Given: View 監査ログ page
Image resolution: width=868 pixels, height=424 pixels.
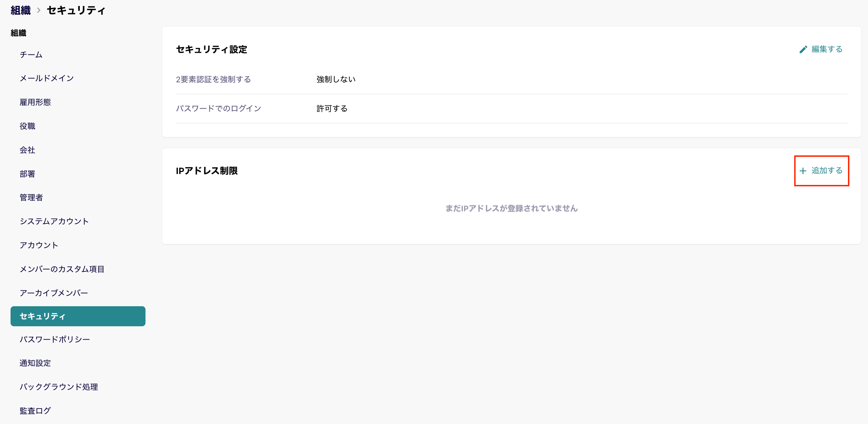Looking at the screenshot, I should (35, 411).
